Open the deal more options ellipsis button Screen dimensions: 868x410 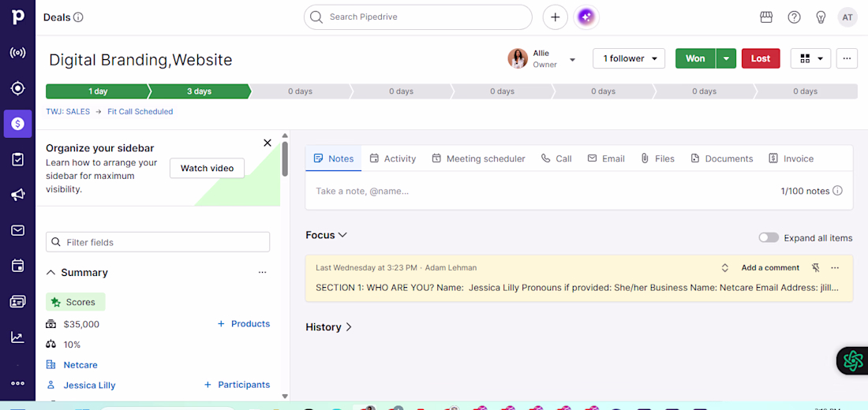pos(847,58)
